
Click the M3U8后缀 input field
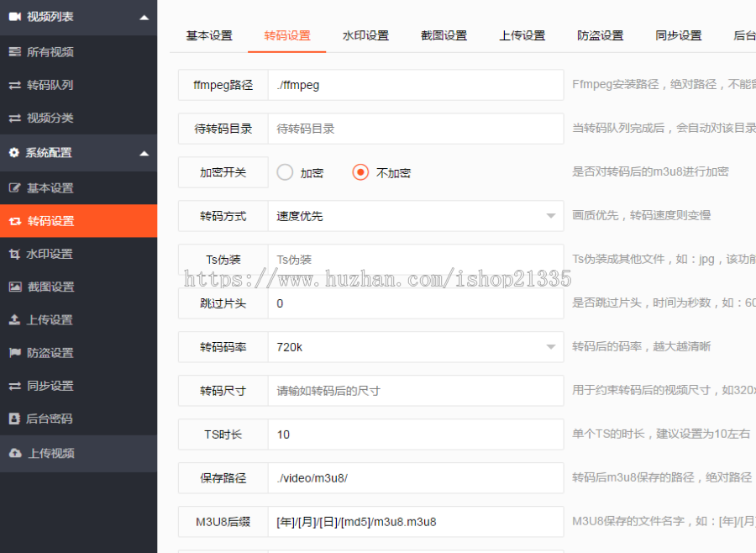pos(416,522)
